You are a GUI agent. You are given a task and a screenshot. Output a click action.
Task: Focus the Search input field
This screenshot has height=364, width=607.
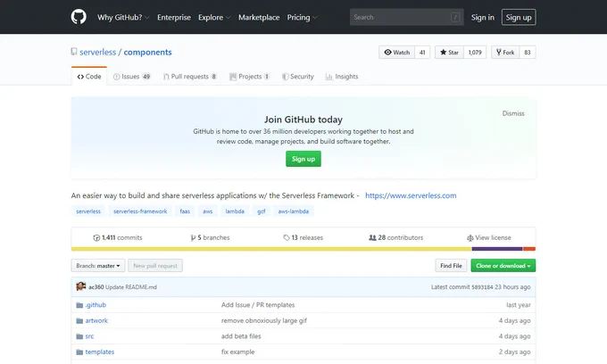coord(406,17)
